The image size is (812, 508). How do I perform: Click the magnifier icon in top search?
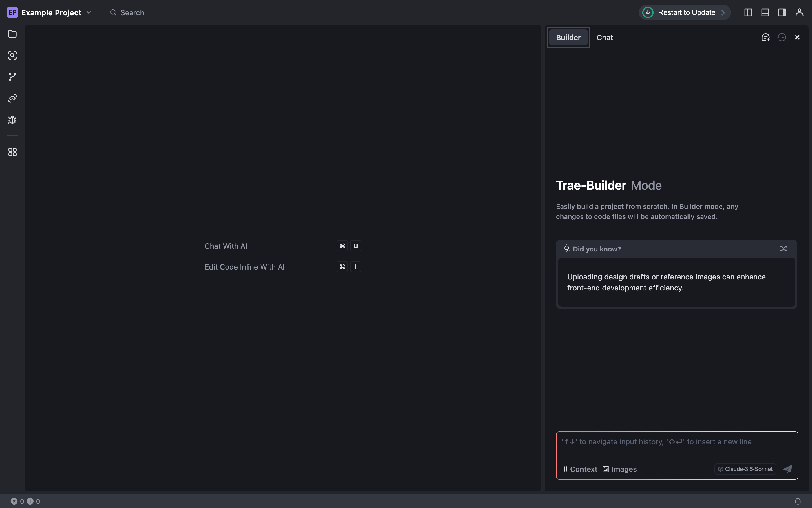(113, 12)
